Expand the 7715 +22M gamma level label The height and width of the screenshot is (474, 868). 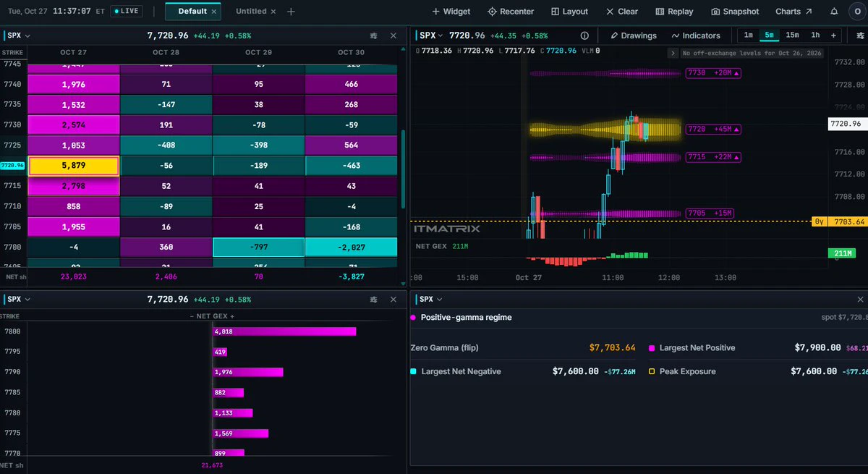tap(714, 157)
